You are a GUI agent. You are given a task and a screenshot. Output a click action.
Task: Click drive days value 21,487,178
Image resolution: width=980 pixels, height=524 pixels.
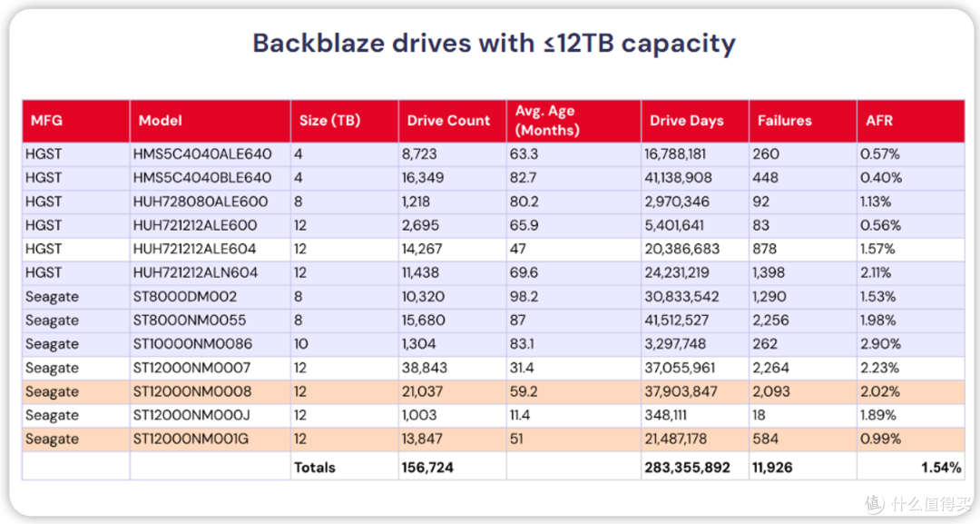[676, 439]
